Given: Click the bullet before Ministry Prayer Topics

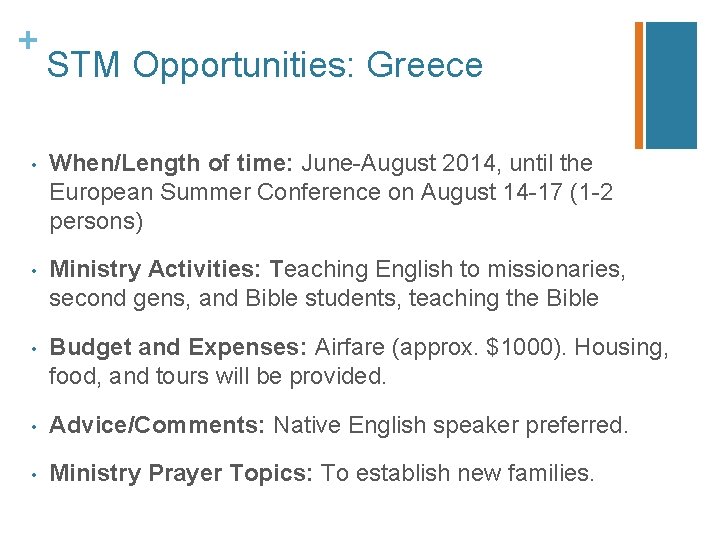Looking at the screenshot, I should tap(34, 475).
